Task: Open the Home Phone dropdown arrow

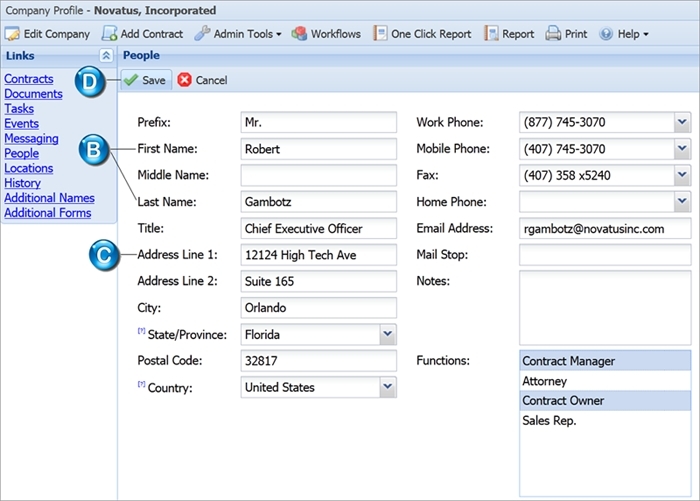Action: 682,201
